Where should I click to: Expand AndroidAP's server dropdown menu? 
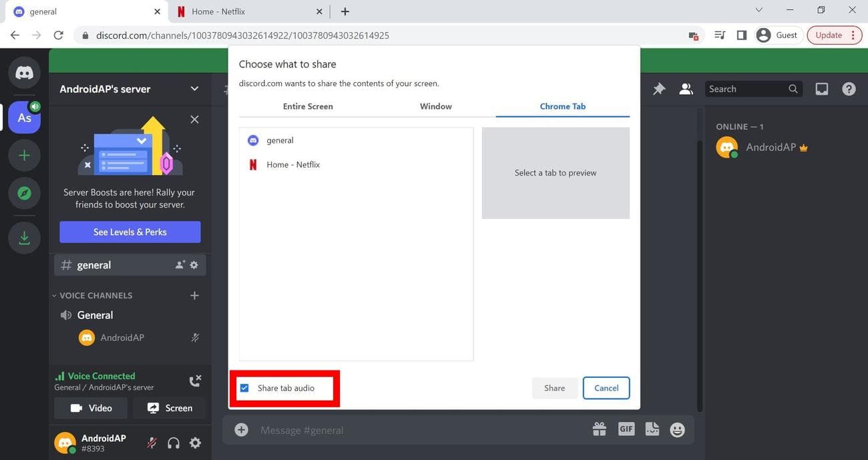(194, 89)
